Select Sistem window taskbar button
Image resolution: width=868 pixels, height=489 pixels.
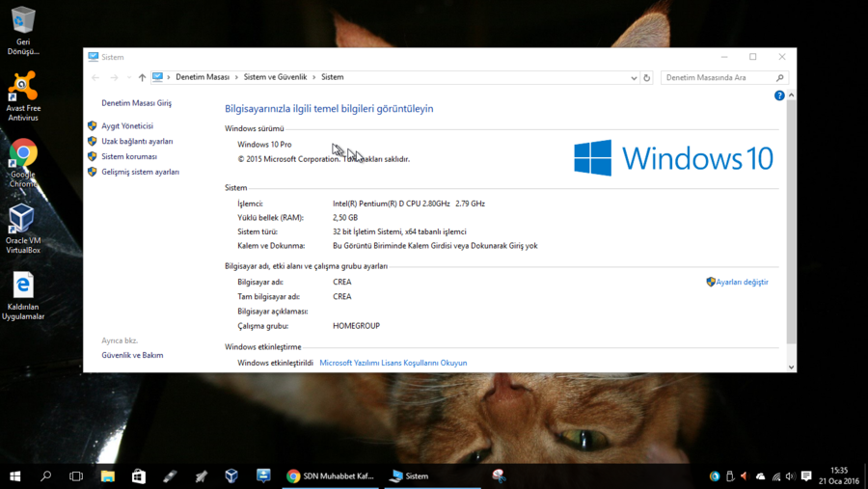pyautogui.click(x=432, y=476)
